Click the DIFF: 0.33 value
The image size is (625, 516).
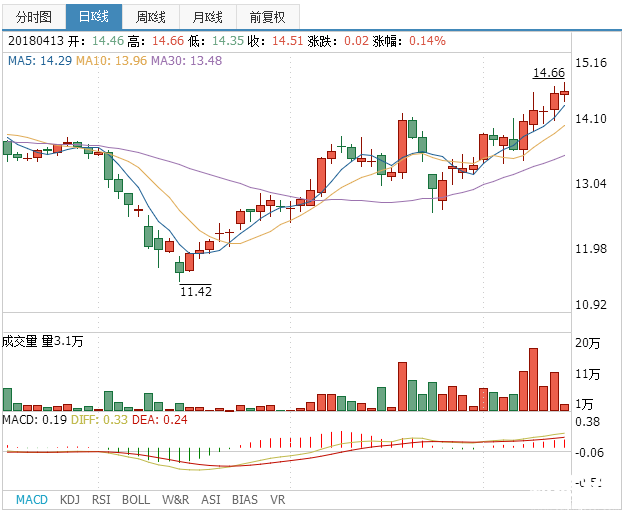pyautogui.click(x=99, y=420)
